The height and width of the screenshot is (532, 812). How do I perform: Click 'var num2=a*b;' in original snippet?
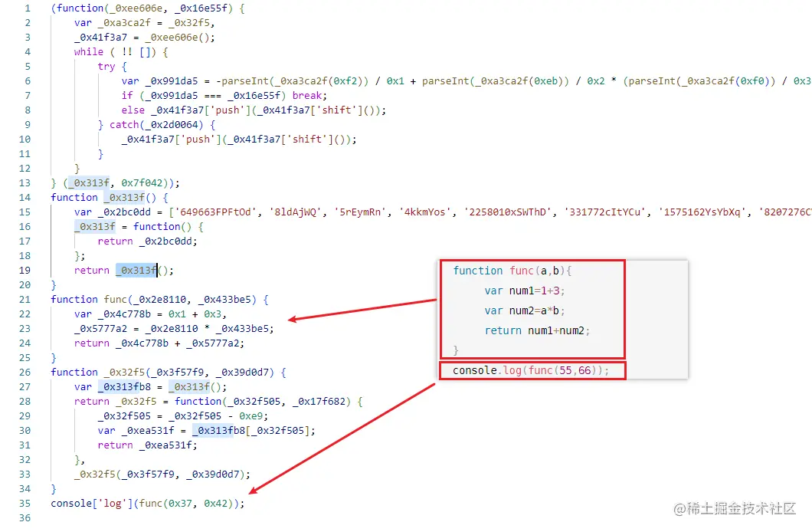525,310
